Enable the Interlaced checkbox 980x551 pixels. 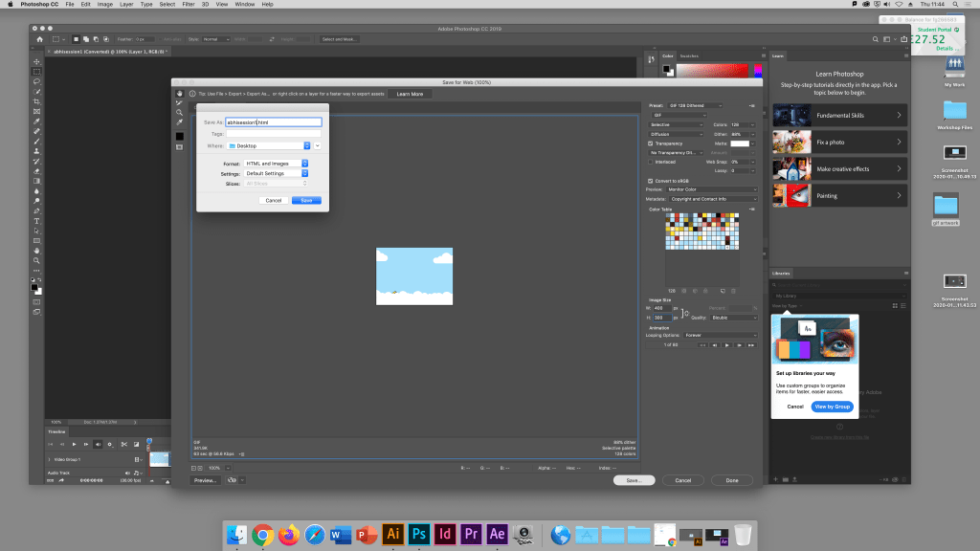coord(651,162)
